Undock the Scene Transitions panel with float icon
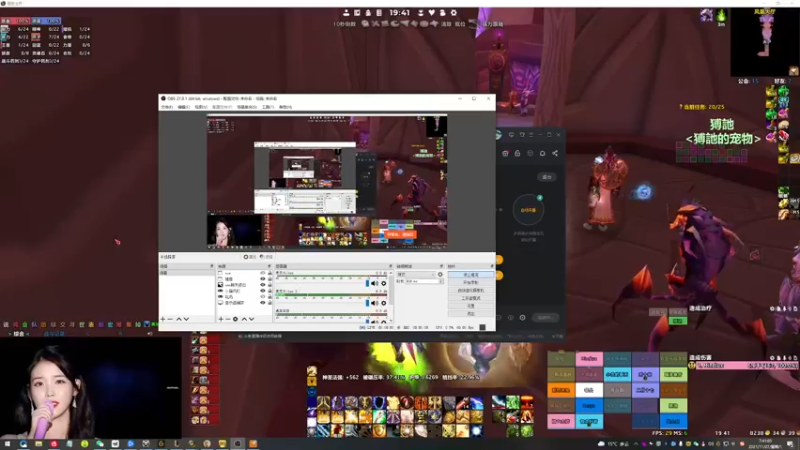This screenshot has height=450, width=800. tap(441, 266)
